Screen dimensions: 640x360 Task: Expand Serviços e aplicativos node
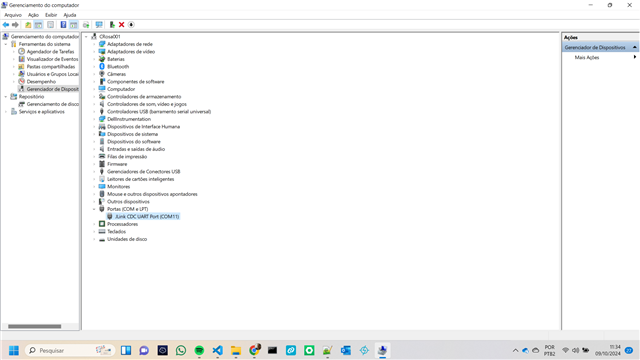(6, 111)
